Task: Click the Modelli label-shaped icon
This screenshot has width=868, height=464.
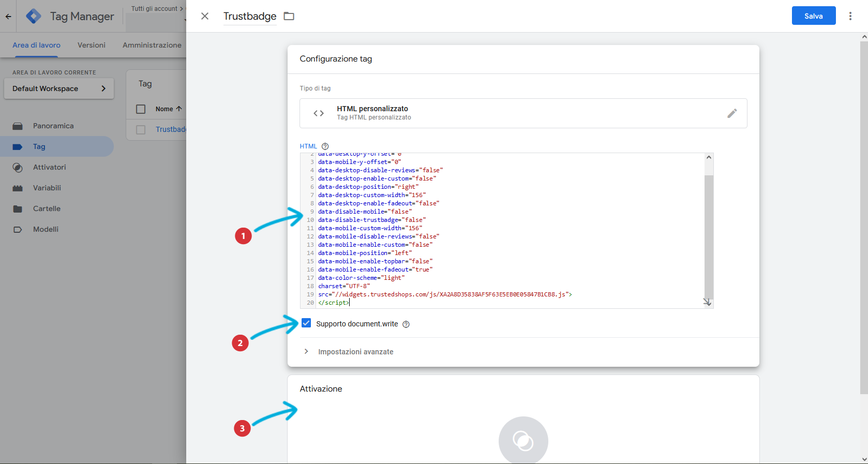Action: tap(18, 230)
